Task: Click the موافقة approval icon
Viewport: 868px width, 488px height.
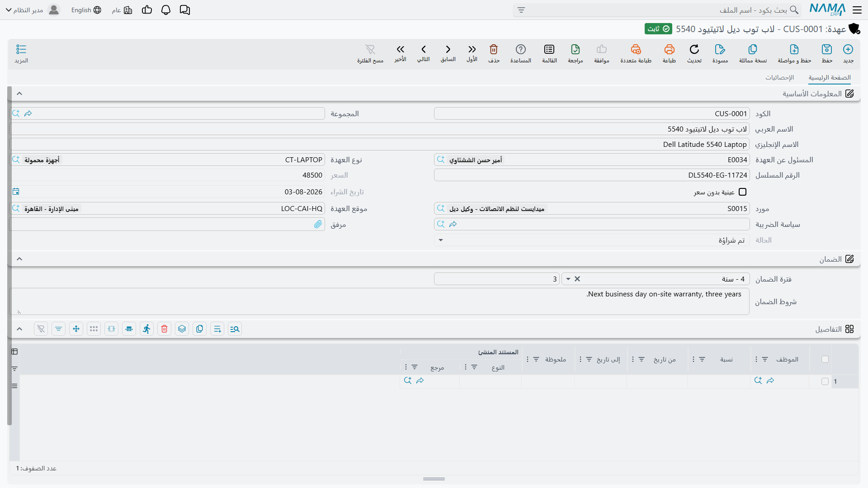Action: point(602,53)
